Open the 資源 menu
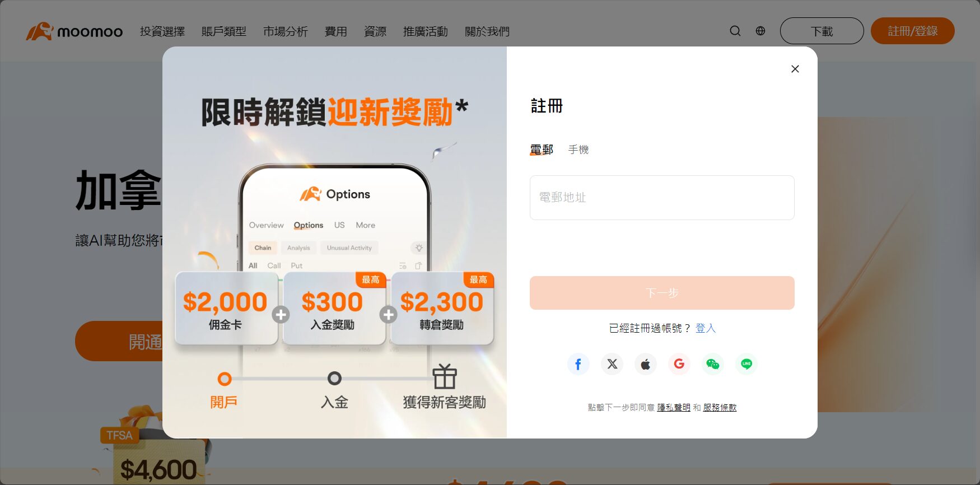The image size is (980, 485). coord(375,31)
